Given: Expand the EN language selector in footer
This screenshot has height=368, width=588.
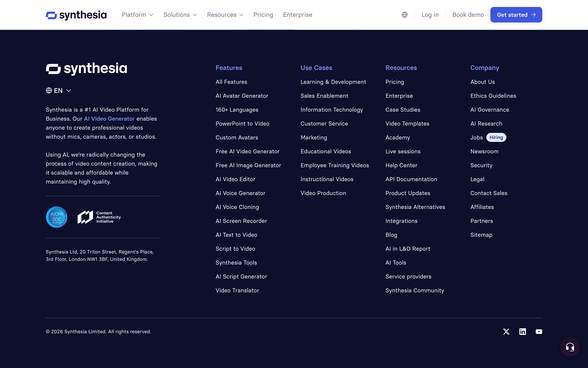Looking at the screenshot, I should coord(58,91).
